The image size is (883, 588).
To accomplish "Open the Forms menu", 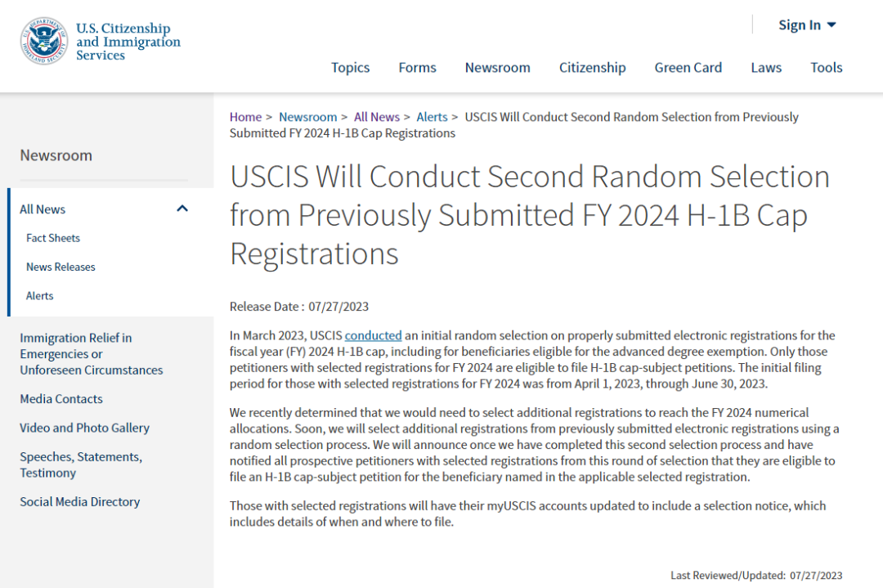I will point(417,68).
